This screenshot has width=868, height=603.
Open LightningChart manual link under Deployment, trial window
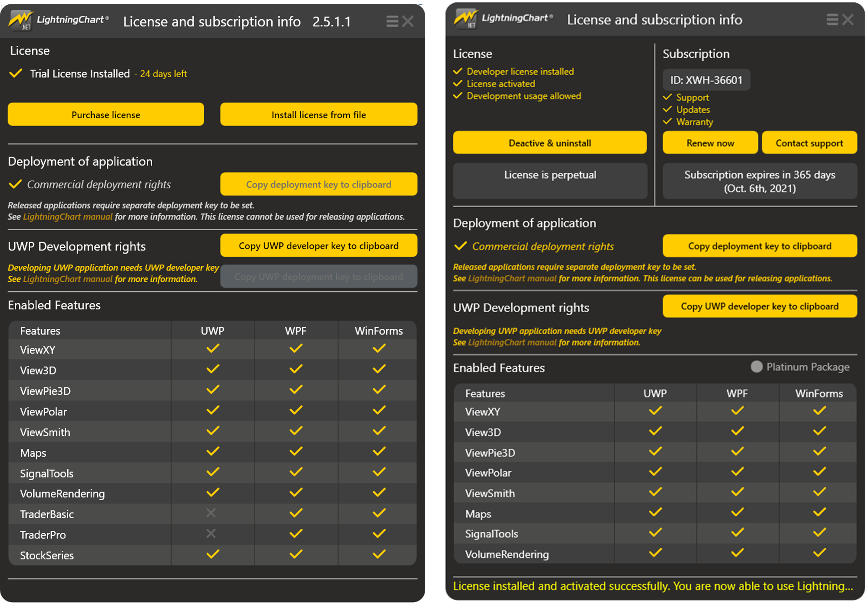pyautogui.click(x=68, y=217)
